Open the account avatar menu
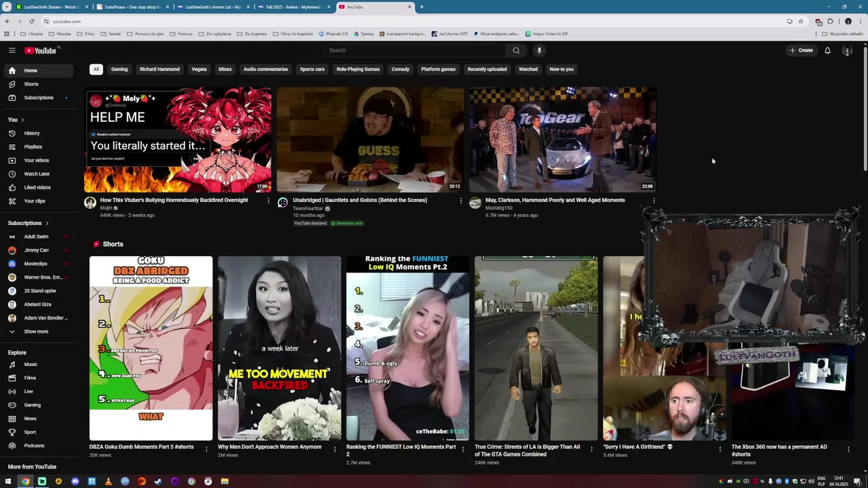The height and width of the screenshot is (488, 868). point(847,50)
